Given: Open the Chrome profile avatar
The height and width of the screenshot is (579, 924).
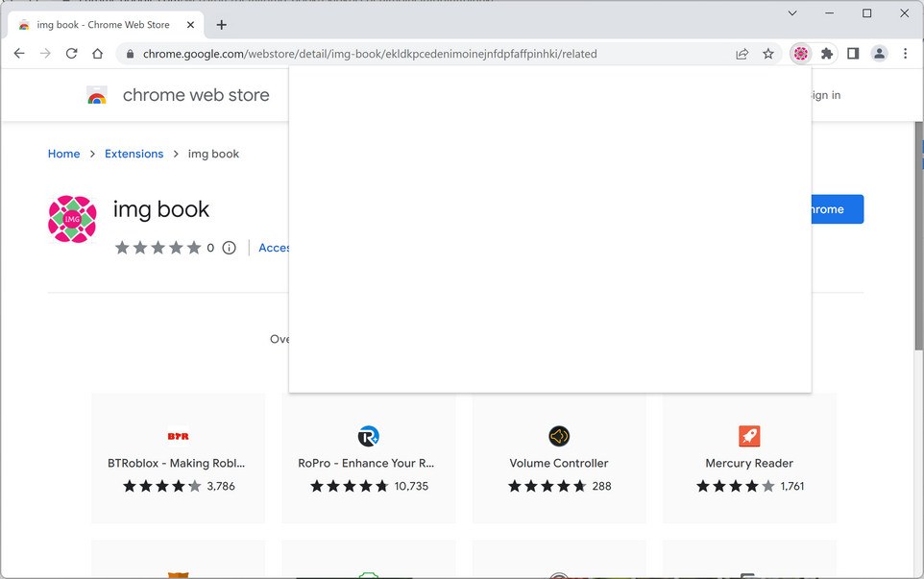Looking at the screenshot, I should click(879, 54).
